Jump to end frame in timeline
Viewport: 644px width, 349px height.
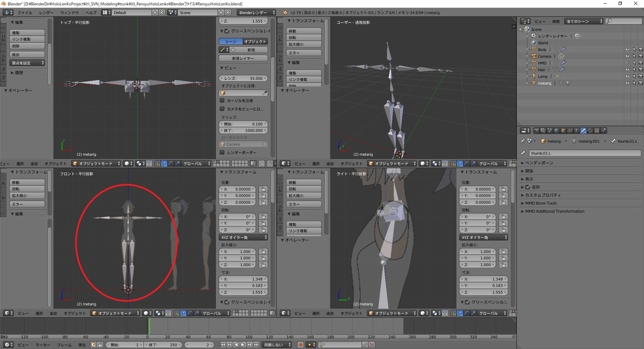[x=257, y=345]
